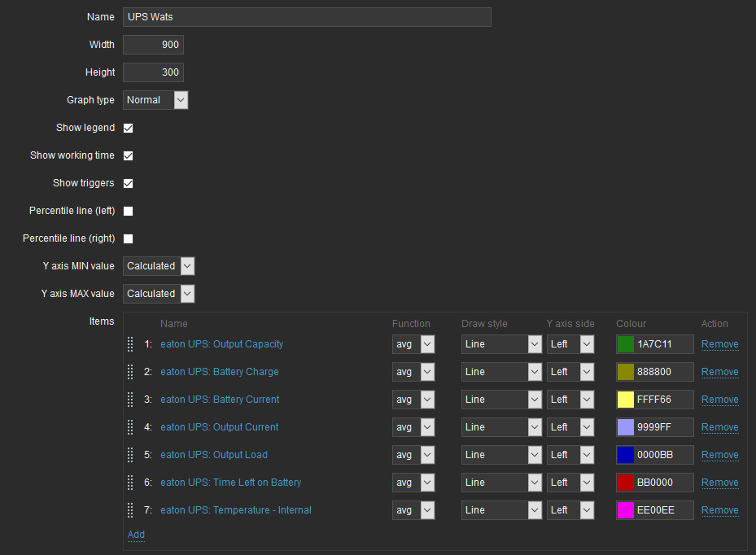Uncheck the Show working time checkbox

coord(129,155)
